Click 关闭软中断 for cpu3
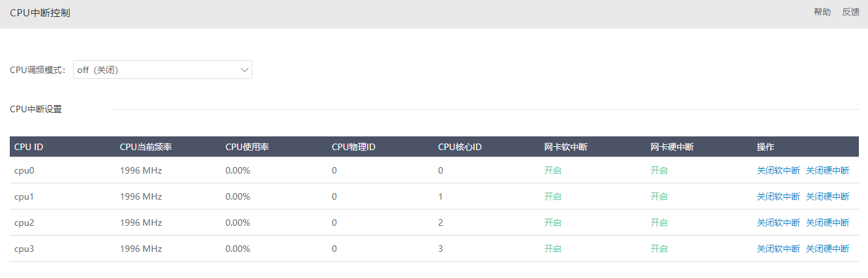 tap(778, 249)
